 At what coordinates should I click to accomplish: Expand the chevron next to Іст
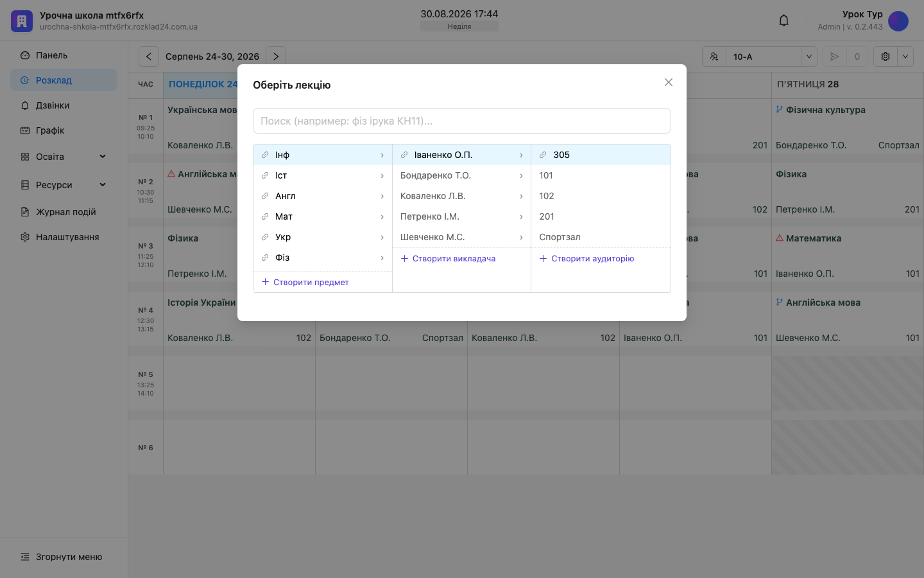pos(382,175)
